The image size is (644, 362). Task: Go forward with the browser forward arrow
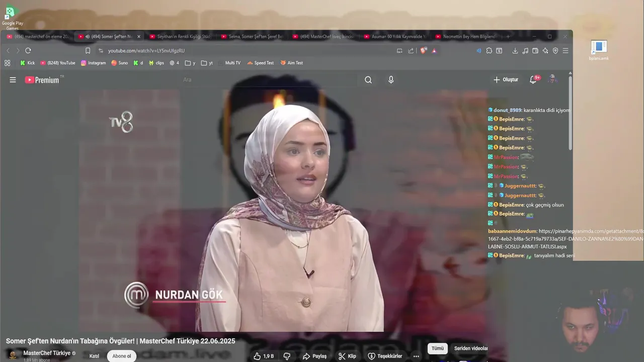coord(18,51)
